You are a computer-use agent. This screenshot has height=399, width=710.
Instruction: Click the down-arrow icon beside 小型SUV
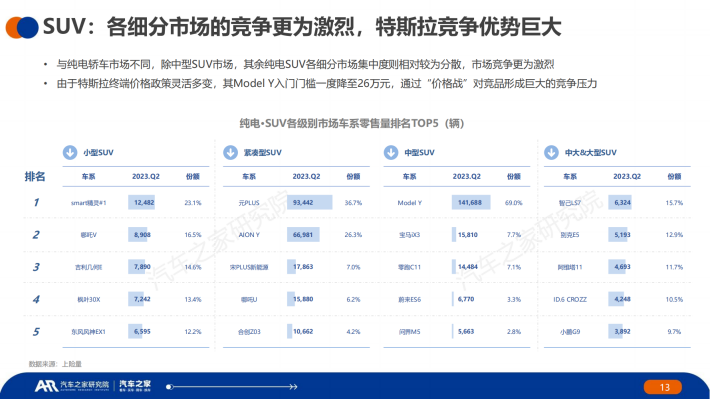70,152
